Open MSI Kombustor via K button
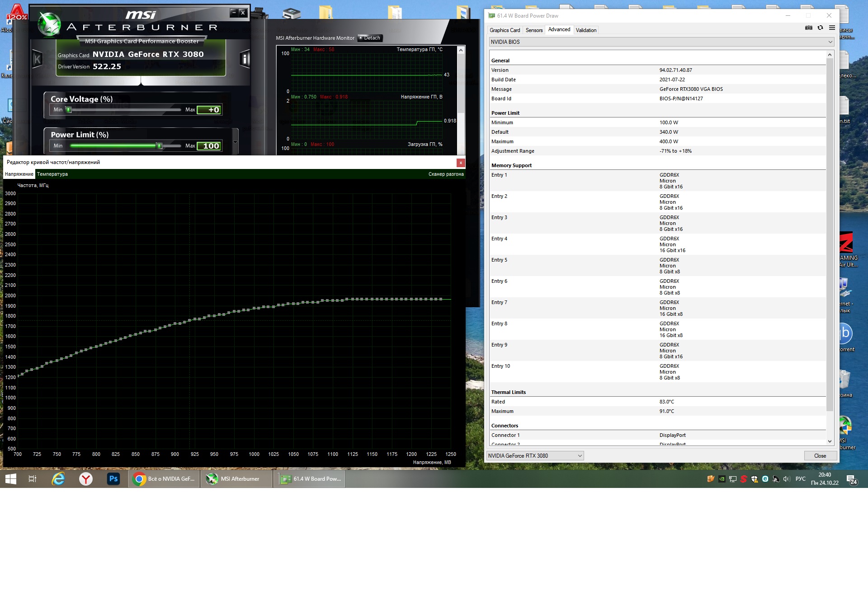Screen dimensions: 868x614 [37, 59]
